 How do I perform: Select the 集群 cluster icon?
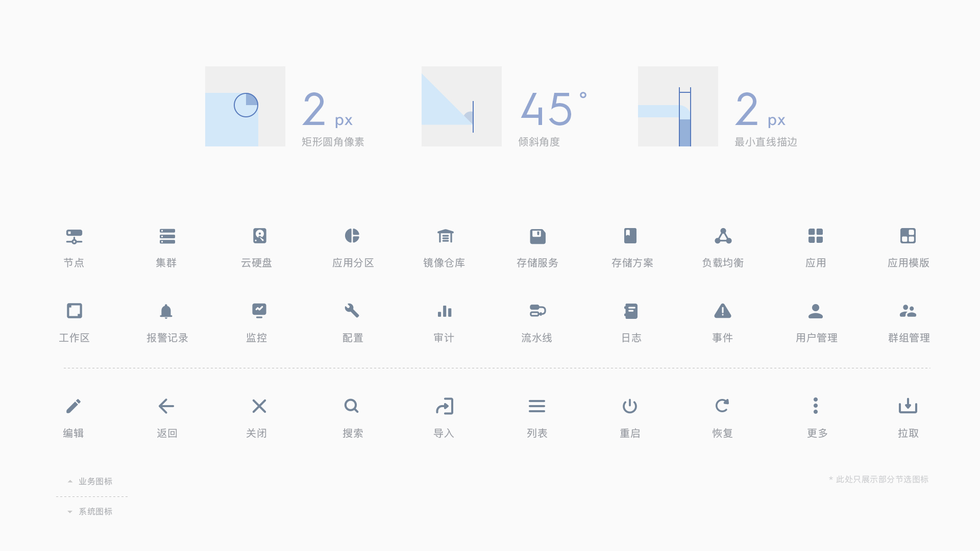coord(167,236)
